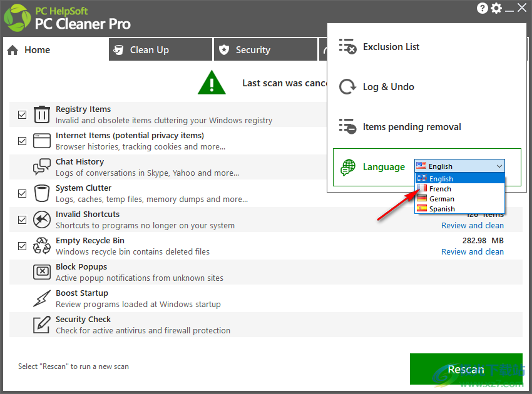Click the US flag in language combo box

421,166
